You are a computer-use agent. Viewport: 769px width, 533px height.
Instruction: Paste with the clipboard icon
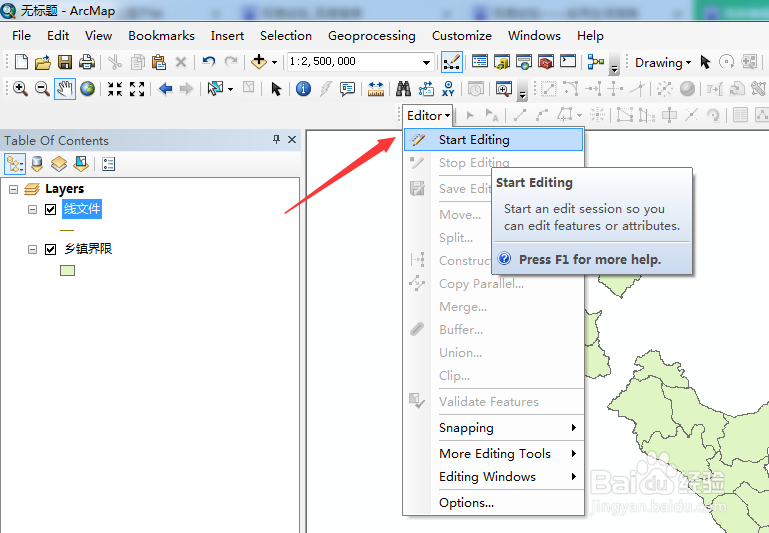tap(158, 62)
